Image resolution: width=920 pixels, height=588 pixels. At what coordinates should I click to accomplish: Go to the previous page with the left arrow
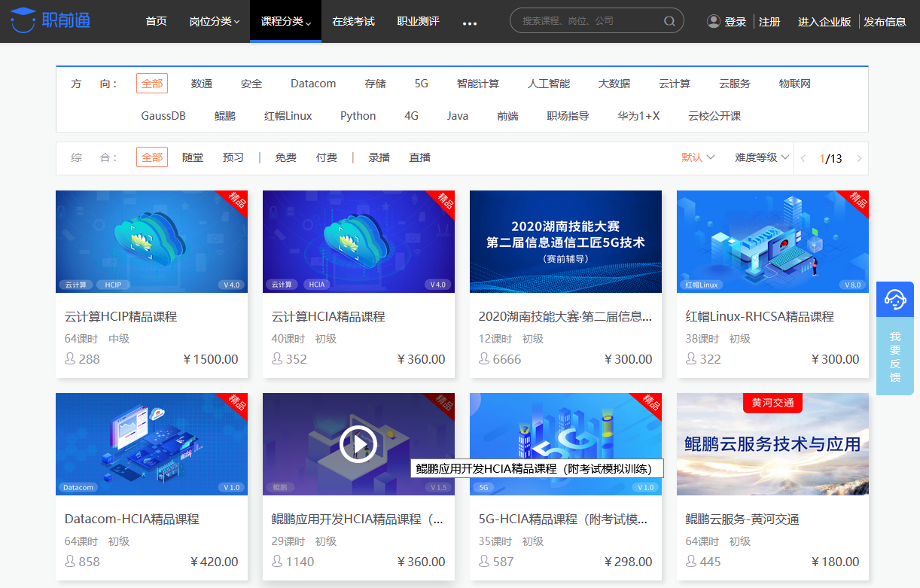click(803, 159)
